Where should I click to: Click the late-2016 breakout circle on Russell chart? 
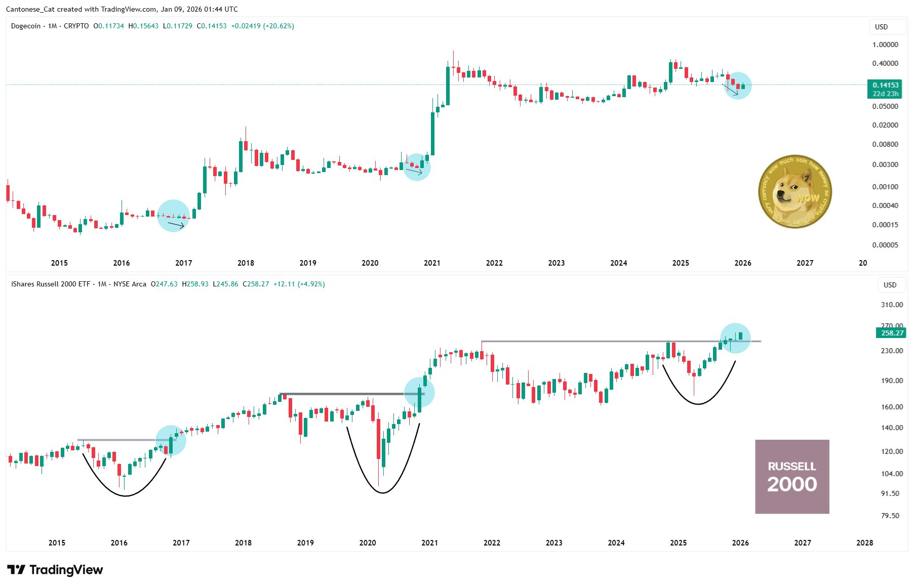pyautogui.click(x=171, y=441)
